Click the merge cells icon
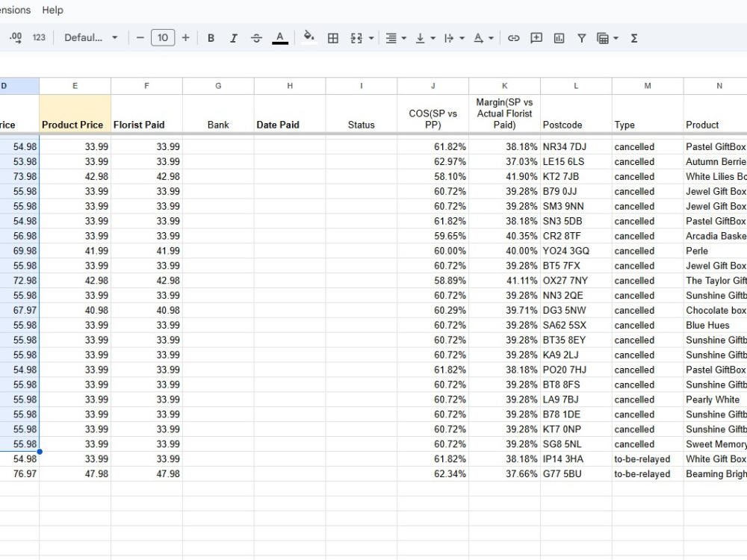 coord(356,38)
